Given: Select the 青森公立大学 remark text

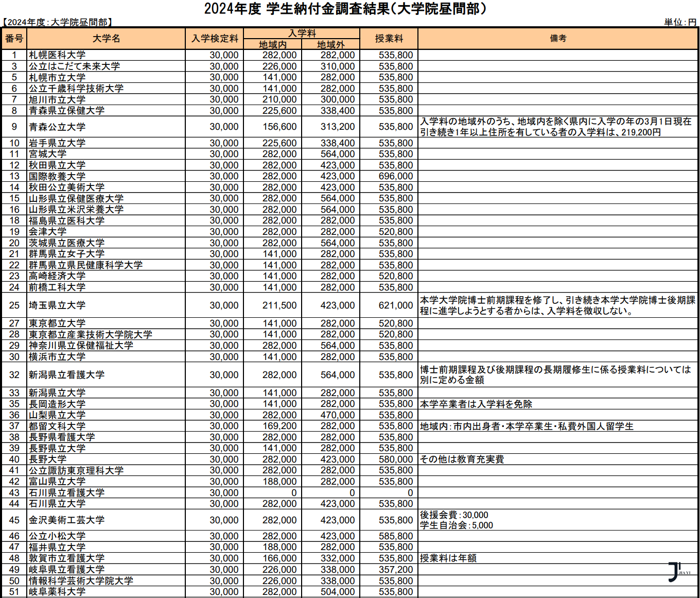Looking at the screenshot, I should (556, 127).
